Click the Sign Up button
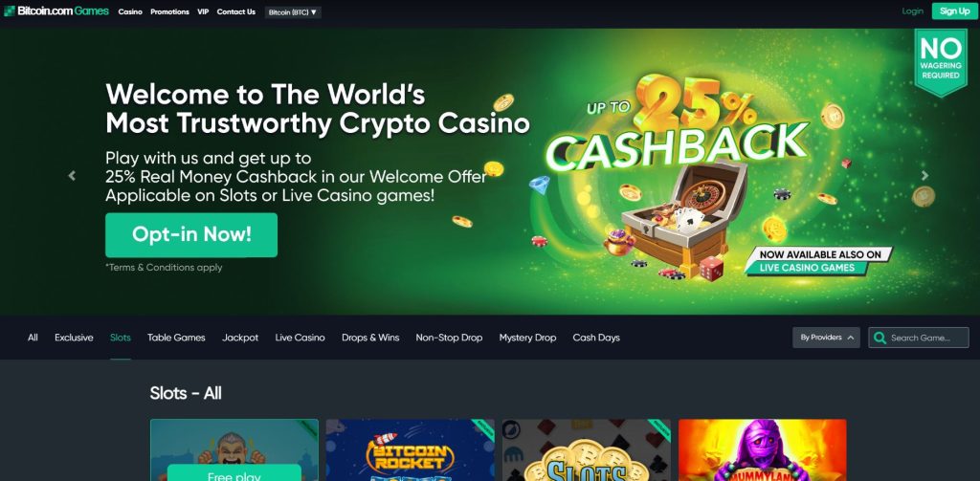The height and width of the screenshot is (481, 980). [x=954, y=11]
